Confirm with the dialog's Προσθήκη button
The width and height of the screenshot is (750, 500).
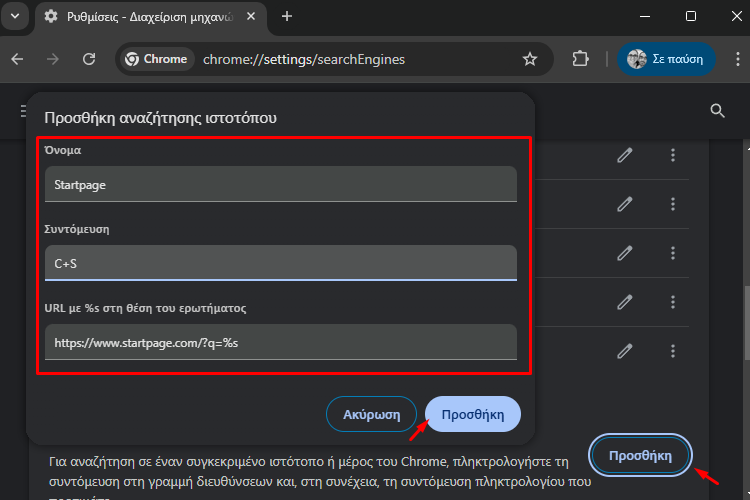[x=473, y=414]
